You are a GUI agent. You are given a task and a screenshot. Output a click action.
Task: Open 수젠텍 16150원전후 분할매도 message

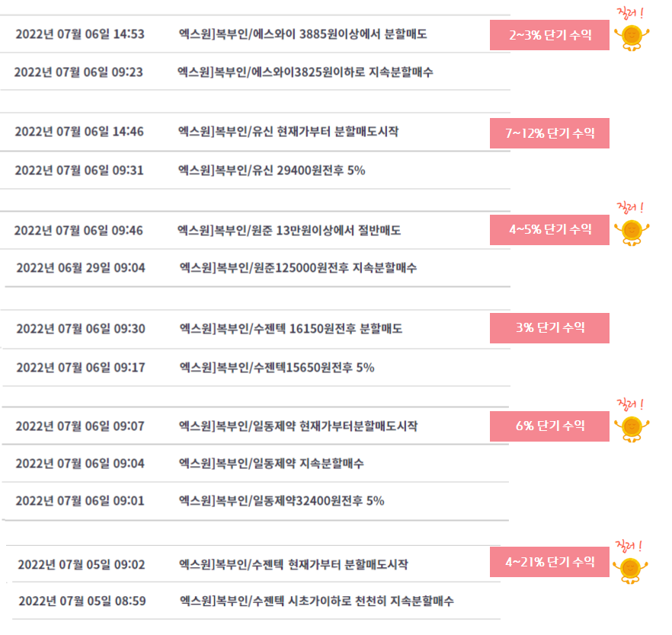(x=291, y=328)
